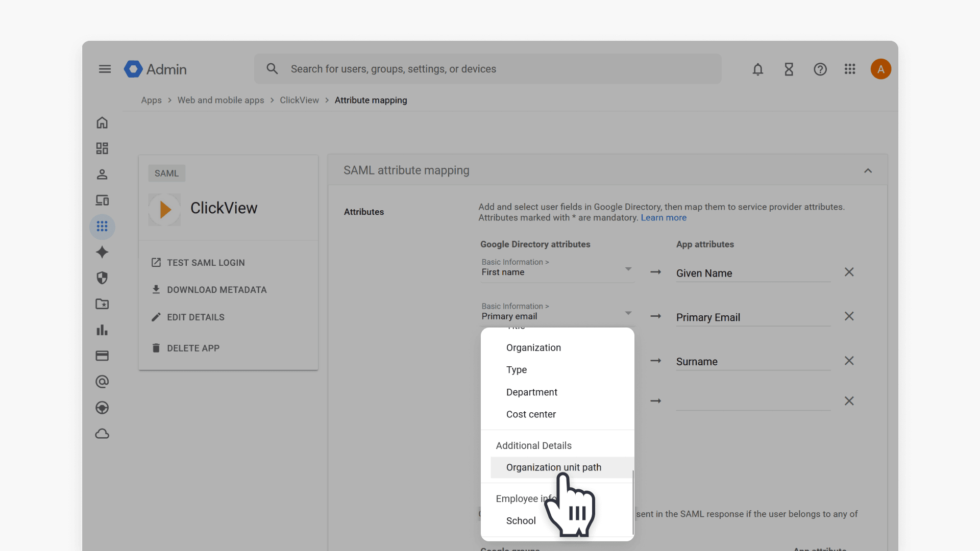Open Dashboard icon in sidebar
This screenshot has width=980, height=551.
click(x=102, y=148)
